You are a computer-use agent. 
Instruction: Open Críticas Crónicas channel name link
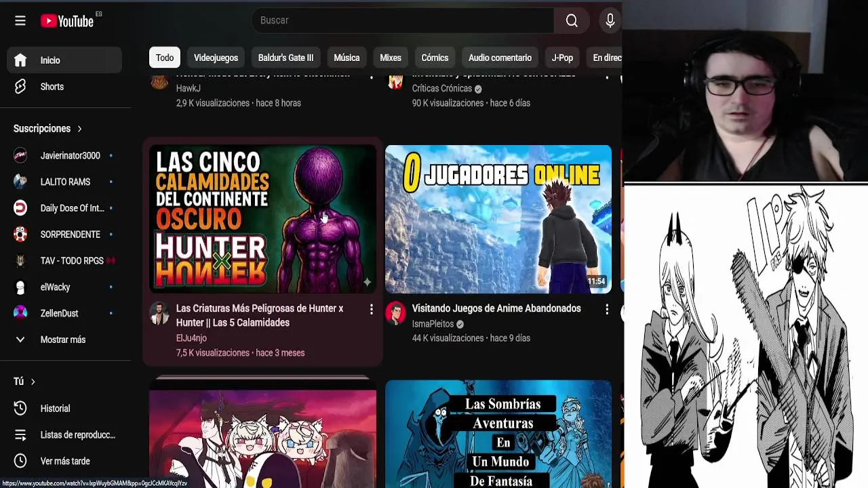coord(441,89)
